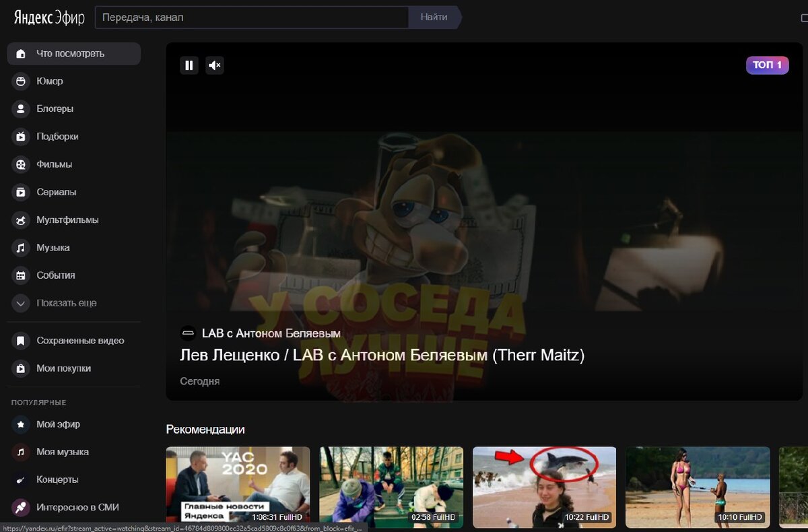Open the LAB channel avatar icon

(x=188, y=333)
